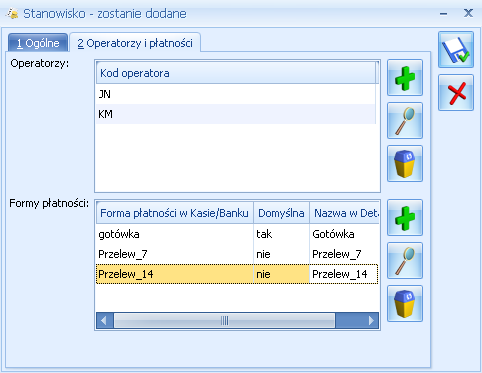
Task: Minimize the Stanowisko window
Action: pos(443,14)
